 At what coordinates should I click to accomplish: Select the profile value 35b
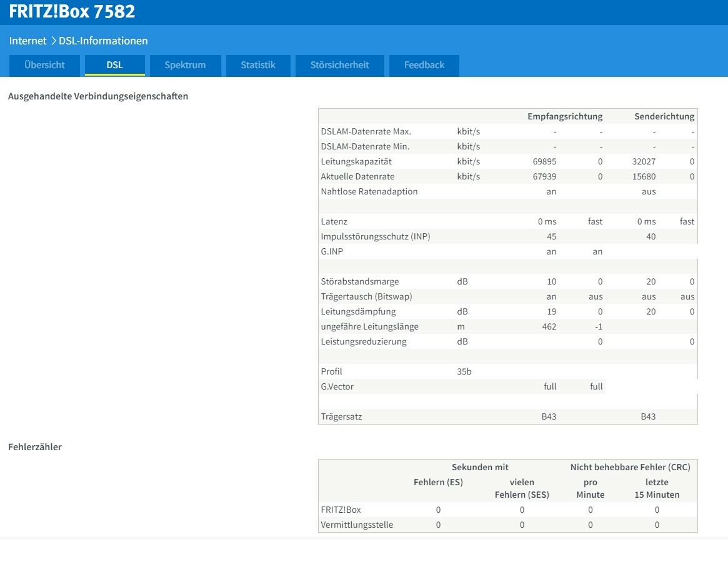click(464, 371)
